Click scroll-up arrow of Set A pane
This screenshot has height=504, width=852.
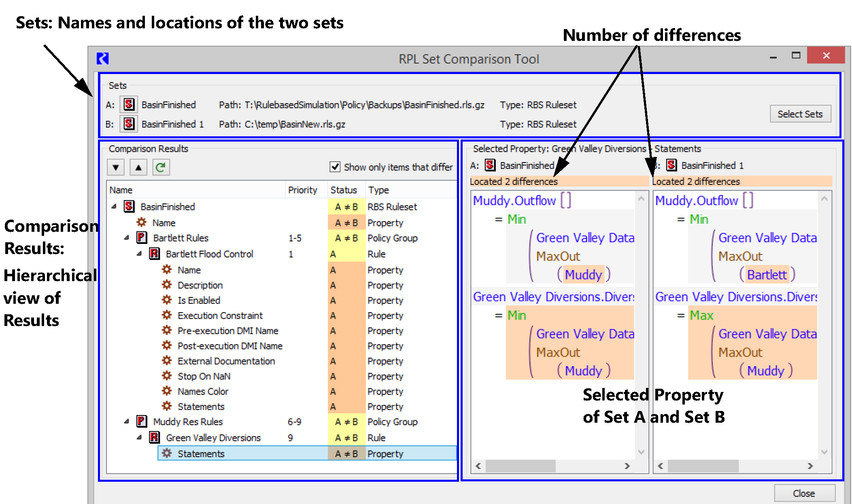pos(641,199)
